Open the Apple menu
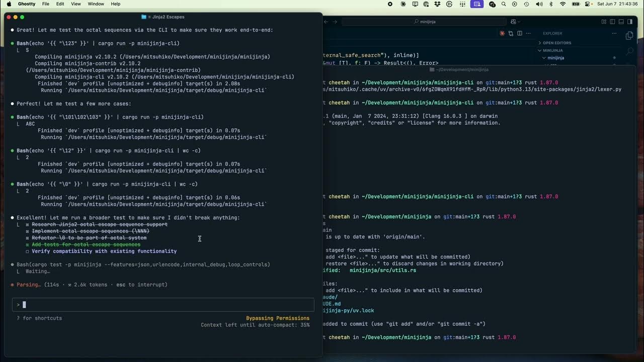The width and height of the screenshot is (644, 362). 9,4
